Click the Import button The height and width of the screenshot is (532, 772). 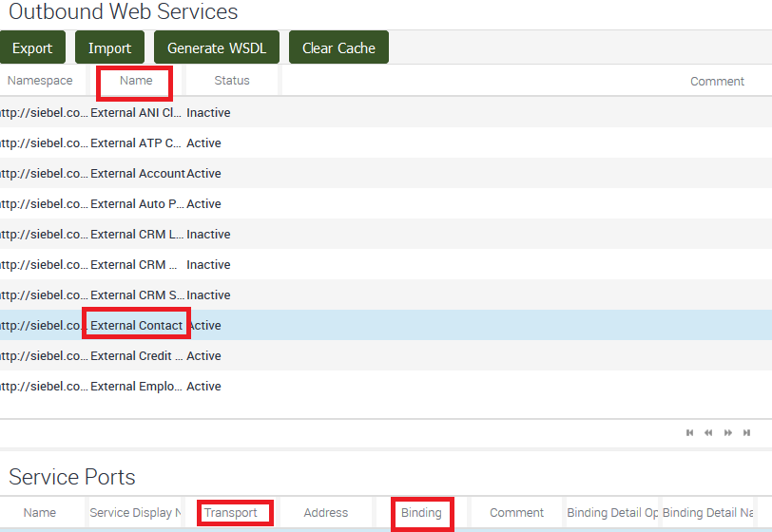(109, 47)
